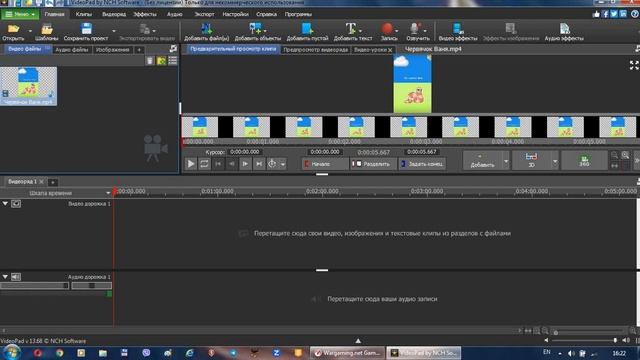Screen dimensions: 640x360
Task: Open the Видеоряд ribbon tab
Action: (x=114, y=14)
